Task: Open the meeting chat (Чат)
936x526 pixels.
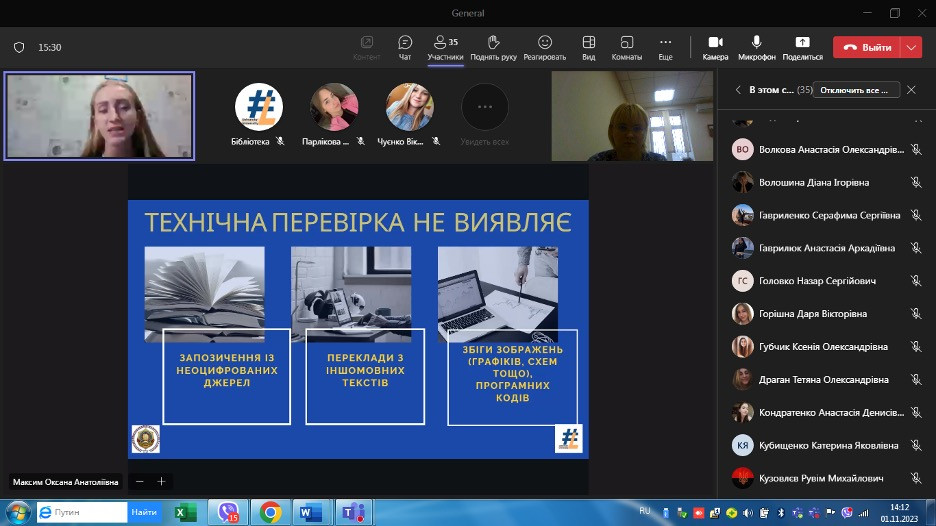Action: [x=405, y=47]
